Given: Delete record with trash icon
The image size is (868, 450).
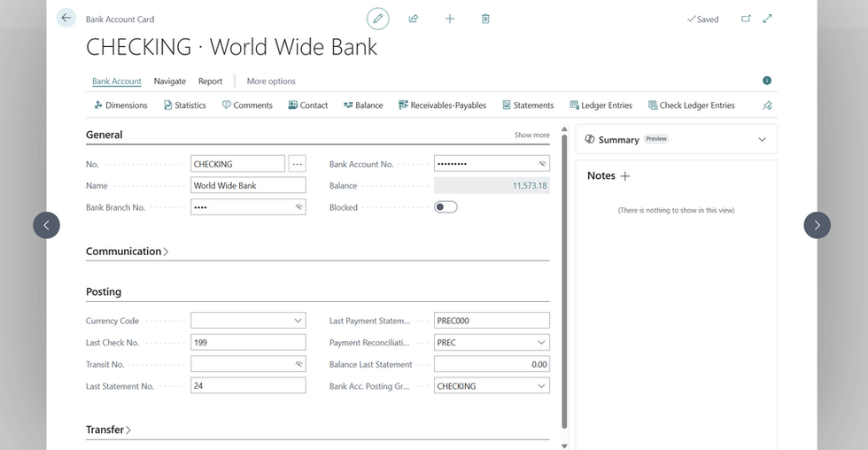Looking at the screenshot, I should coord(485,19).
